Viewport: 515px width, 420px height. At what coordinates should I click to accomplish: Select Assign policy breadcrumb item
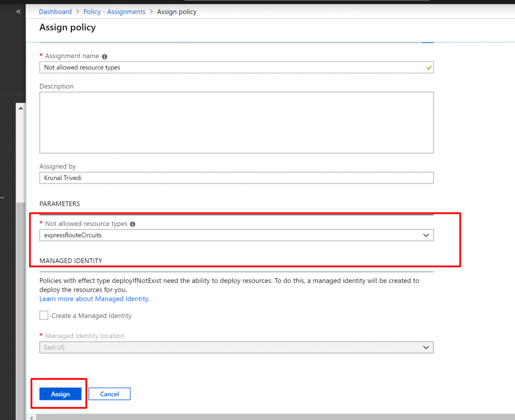tap(177, 12)
